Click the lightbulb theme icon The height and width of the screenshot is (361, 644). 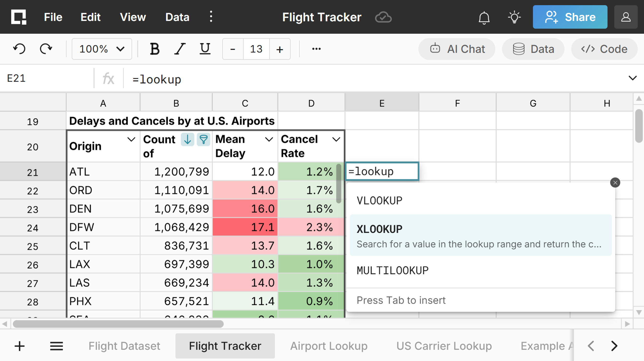[x=514, y=17]
